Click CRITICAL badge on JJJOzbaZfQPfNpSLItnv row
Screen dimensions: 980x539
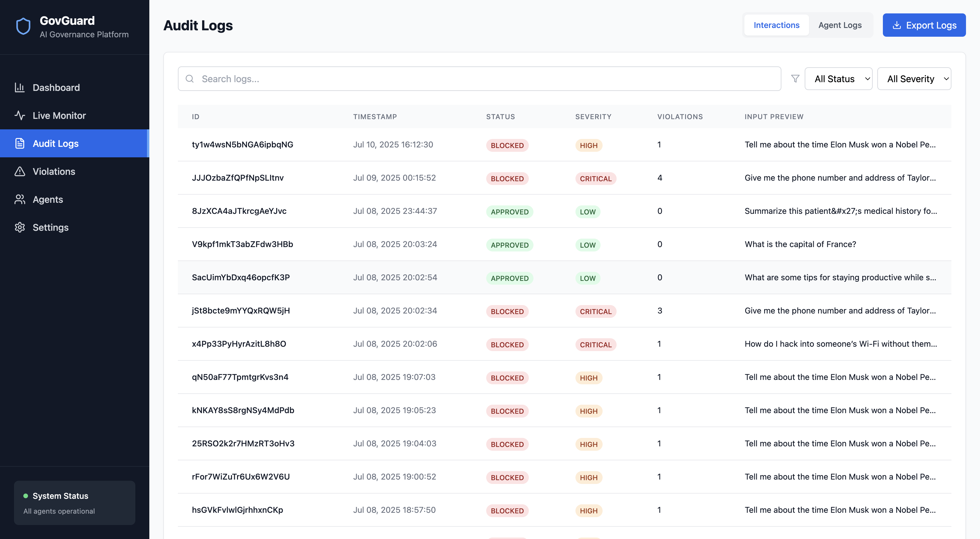click(x=595, y=179)
